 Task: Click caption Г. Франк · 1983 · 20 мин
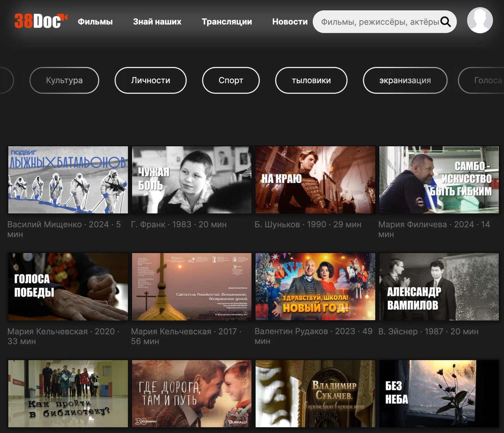click(x=179, y=224)
